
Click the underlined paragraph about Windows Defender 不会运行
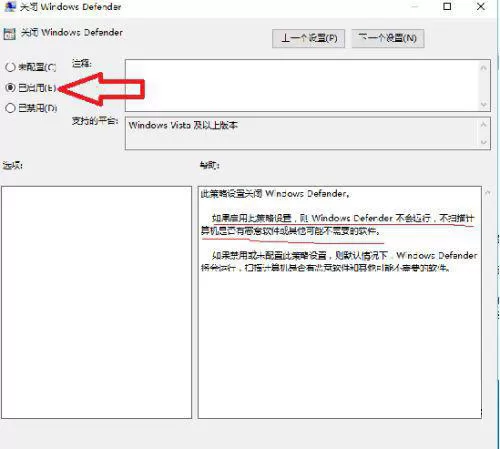(x=337, y=224)
